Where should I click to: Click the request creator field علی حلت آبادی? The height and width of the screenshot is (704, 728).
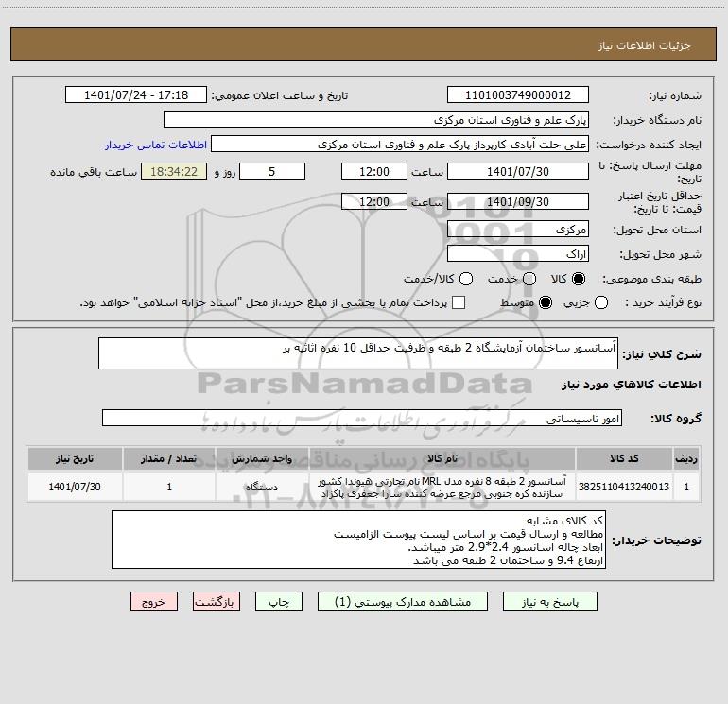click(400, 145)
